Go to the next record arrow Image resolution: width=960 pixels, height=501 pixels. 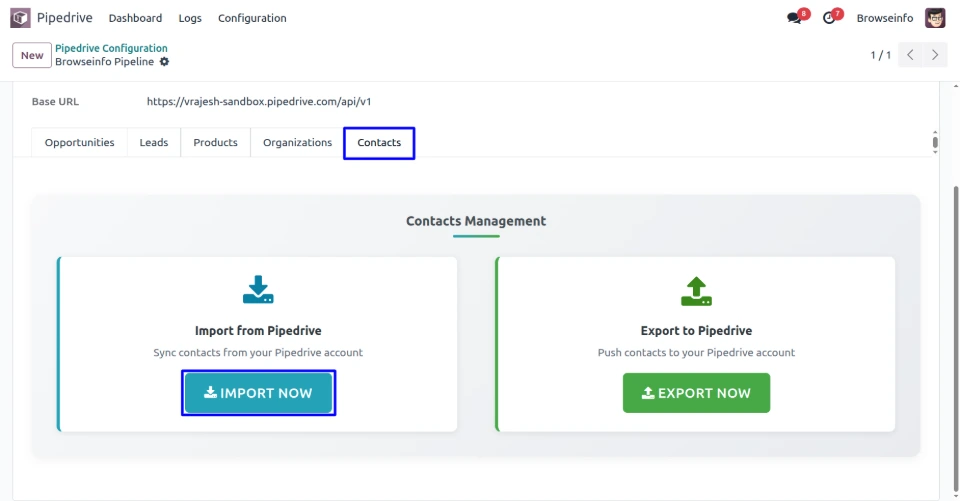tap(935, 55)
